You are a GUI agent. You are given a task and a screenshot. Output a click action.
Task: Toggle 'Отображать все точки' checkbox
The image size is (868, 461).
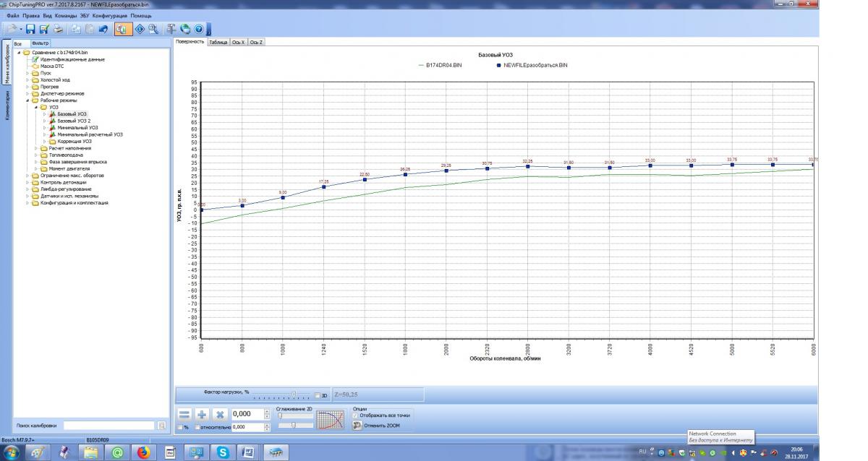coord(355,415)
